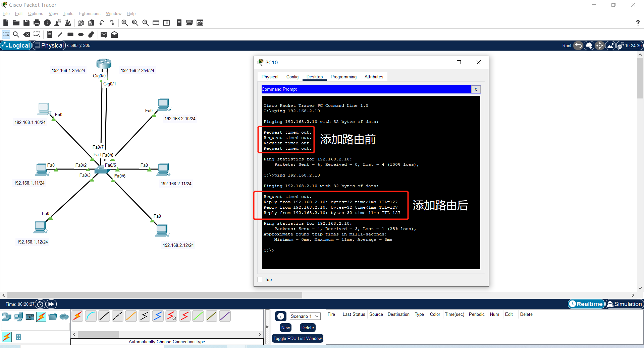Close the Command Prompt with X
644x348 pixels.
pyautogui.click(x=476, y=89)
